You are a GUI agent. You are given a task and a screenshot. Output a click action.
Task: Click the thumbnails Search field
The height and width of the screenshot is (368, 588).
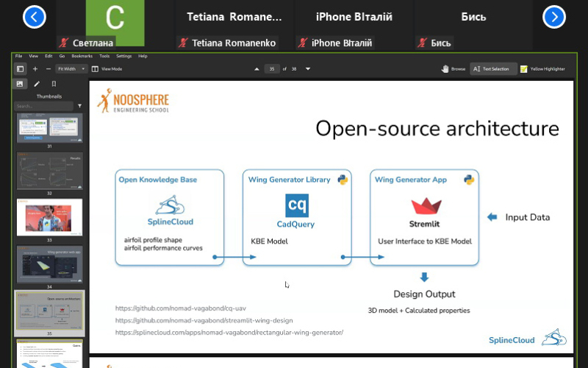pyautogui.click(x=44, y=106)
